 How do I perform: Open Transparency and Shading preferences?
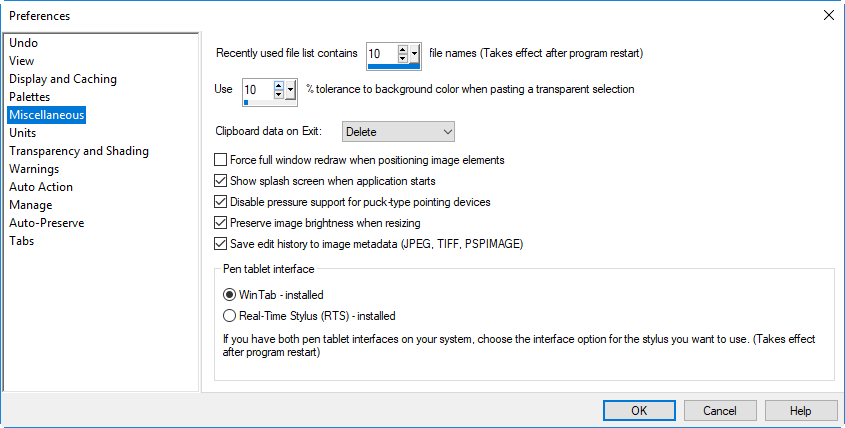[x=79, y=151]
